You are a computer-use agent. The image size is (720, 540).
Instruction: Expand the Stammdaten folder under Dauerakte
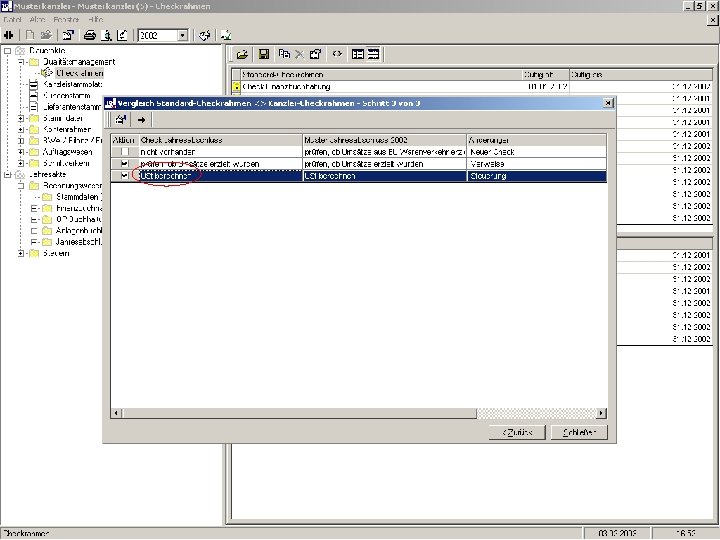(21, 118)
